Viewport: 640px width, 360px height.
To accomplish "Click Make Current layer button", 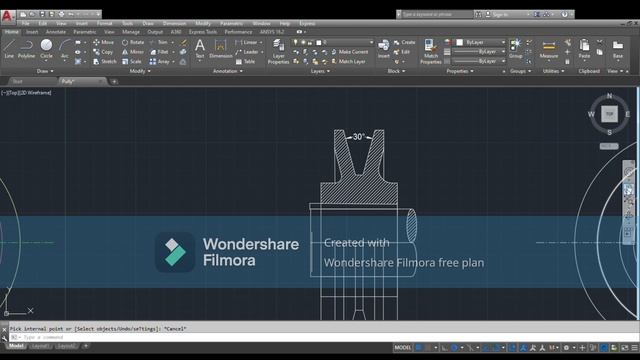I will pos(350,52).
